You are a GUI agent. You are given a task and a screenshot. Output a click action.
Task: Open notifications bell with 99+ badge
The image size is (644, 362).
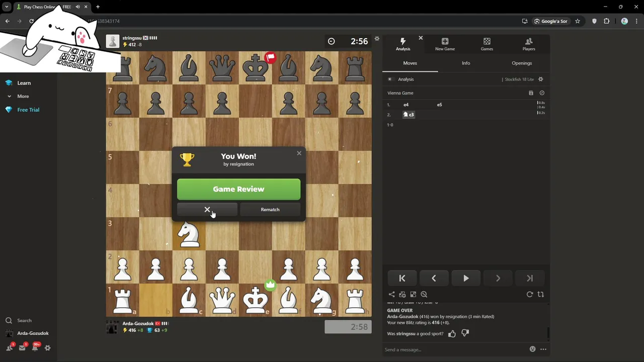click(35, 347)
